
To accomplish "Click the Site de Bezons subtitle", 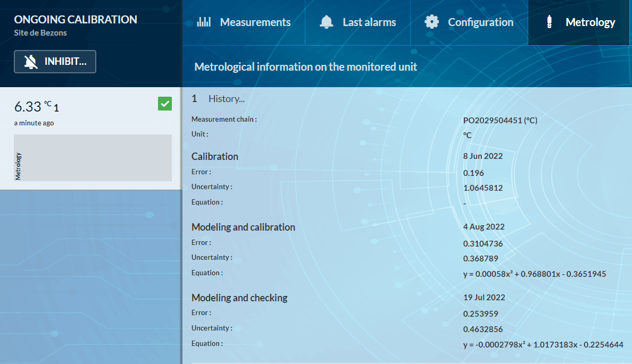I will click(40, 33).
